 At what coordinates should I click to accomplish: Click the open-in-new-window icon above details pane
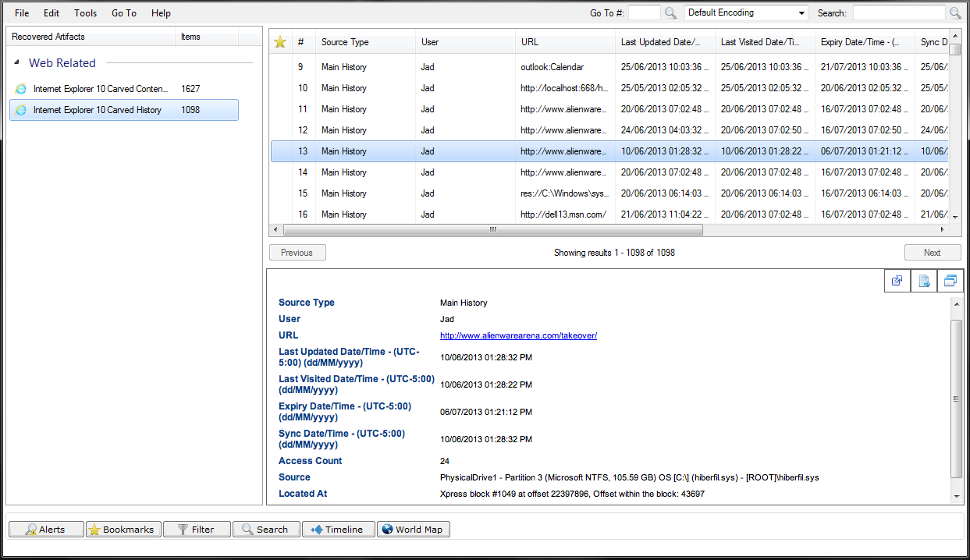click(x=897, y=280)
